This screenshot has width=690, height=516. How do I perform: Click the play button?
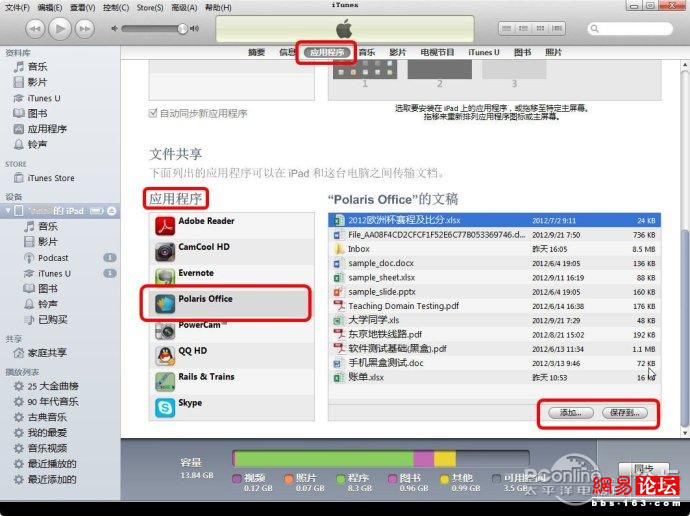[60, 29]
